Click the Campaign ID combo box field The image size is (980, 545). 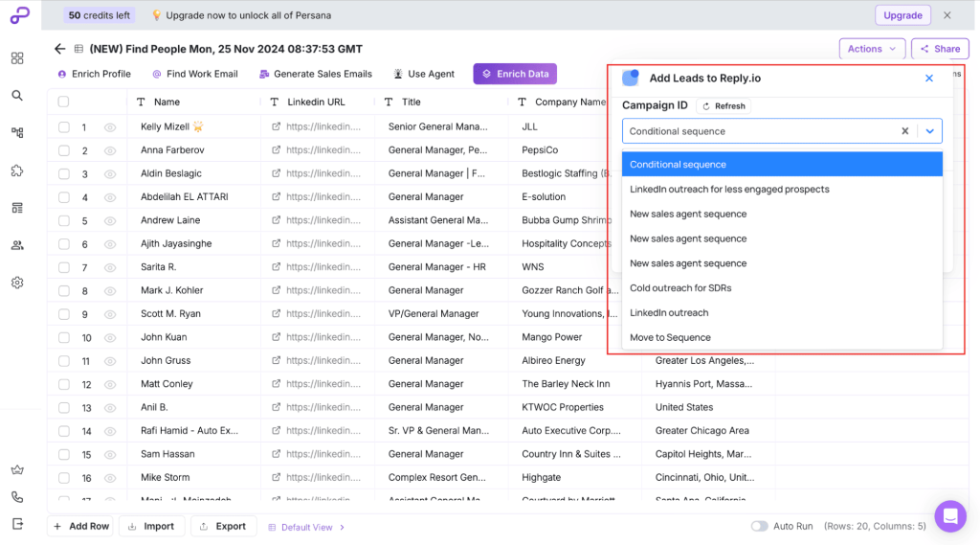click(782, 131)
